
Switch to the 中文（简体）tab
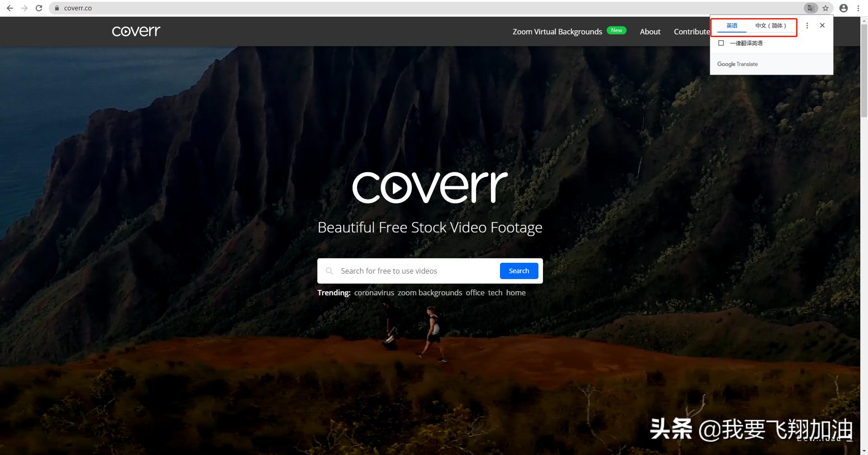(771, 26)
